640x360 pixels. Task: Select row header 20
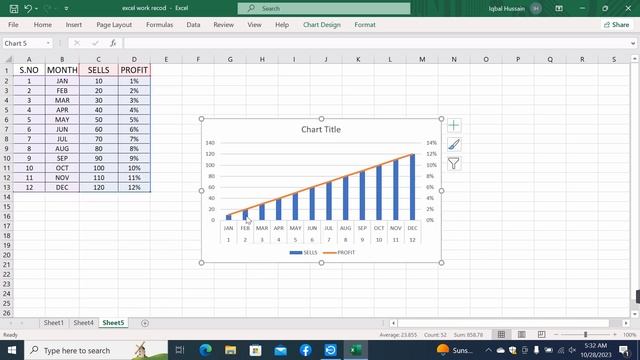[x=7, y=255]
